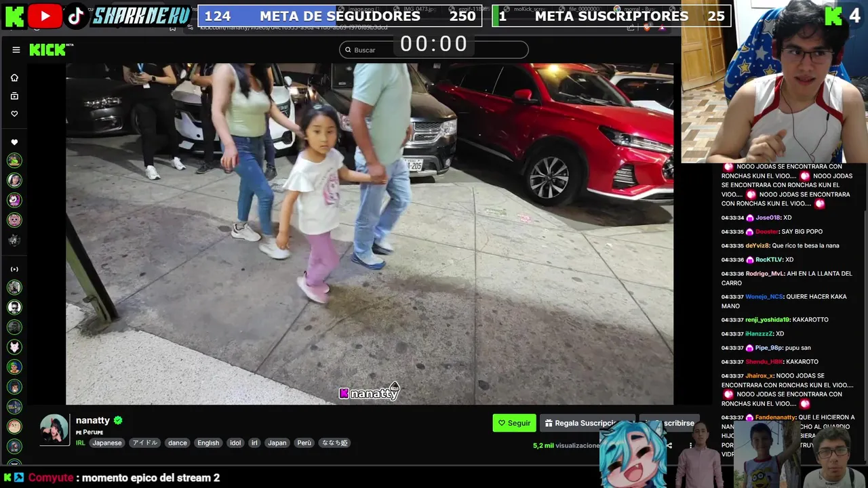This screenshot has height=488, width=868.
Task: Click the chat message SAY BIG POPO
Action: pos(802,232)
